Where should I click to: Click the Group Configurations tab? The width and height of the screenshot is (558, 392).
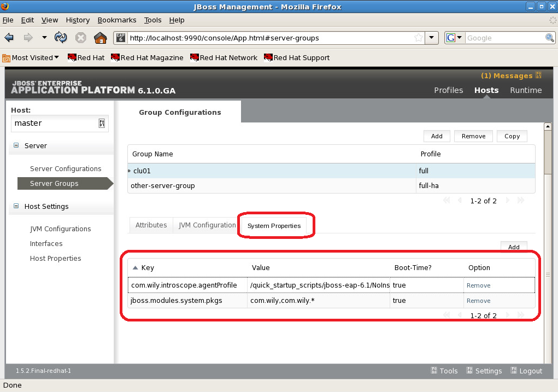pyautogui.click(x=180, y=112)
